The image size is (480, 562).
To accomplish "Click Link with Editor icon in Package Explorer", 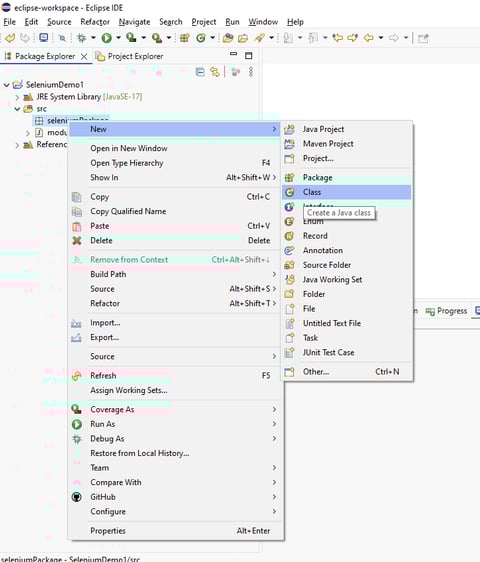I will [215, 72].
